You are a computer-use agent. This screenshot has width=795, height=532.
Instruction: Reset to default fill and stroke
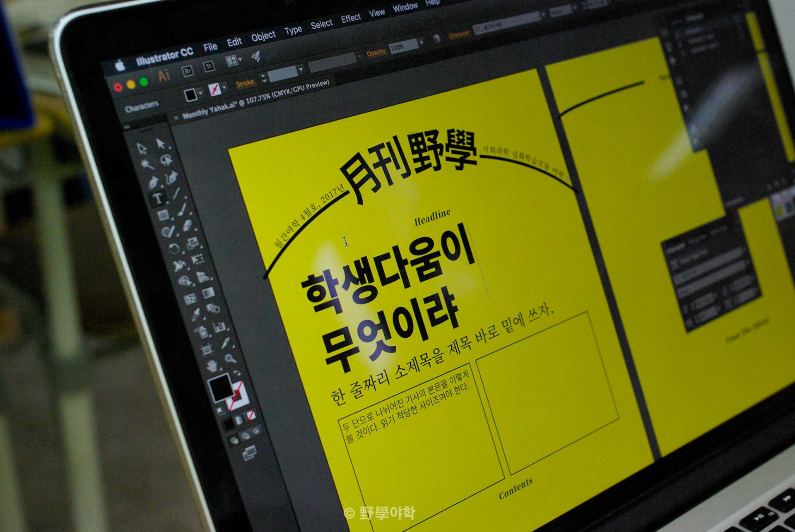[222, 410]
